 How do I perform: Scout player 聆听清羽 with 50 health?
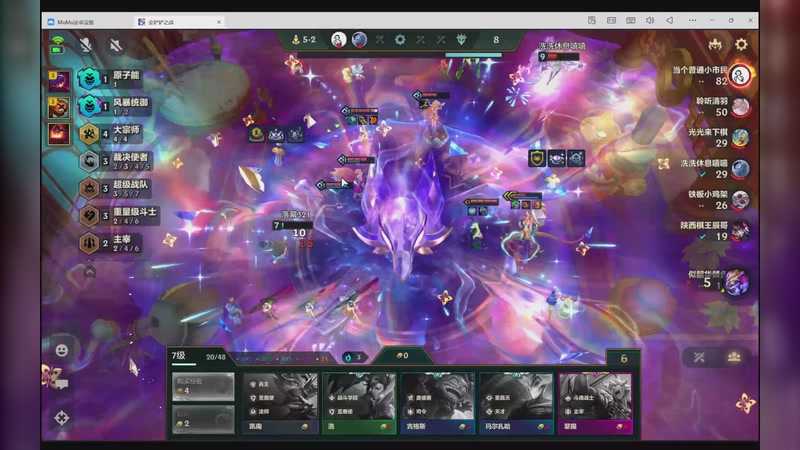coord(722,107)
